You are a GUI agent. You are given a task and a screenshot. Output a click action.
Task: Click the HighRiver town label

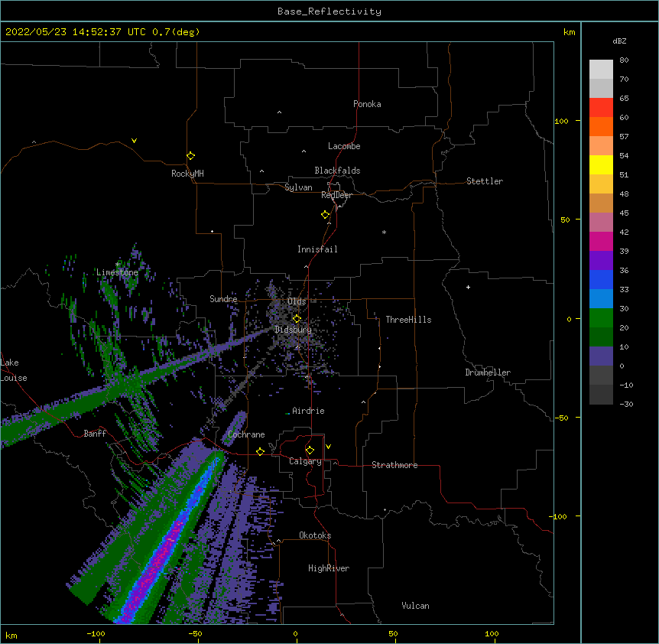click(x=329, y=568)
